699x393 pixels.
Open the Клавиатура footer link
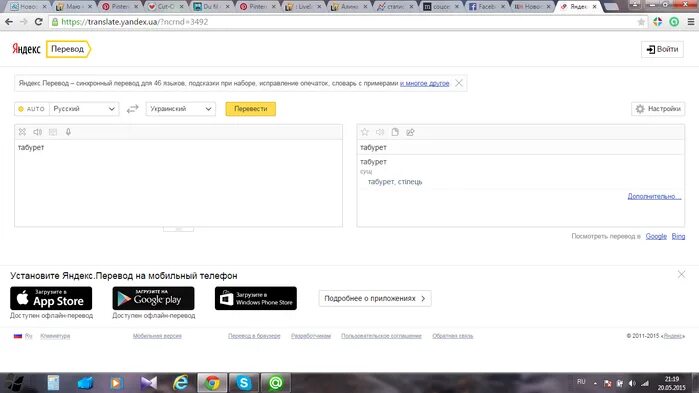coord(55,336)
